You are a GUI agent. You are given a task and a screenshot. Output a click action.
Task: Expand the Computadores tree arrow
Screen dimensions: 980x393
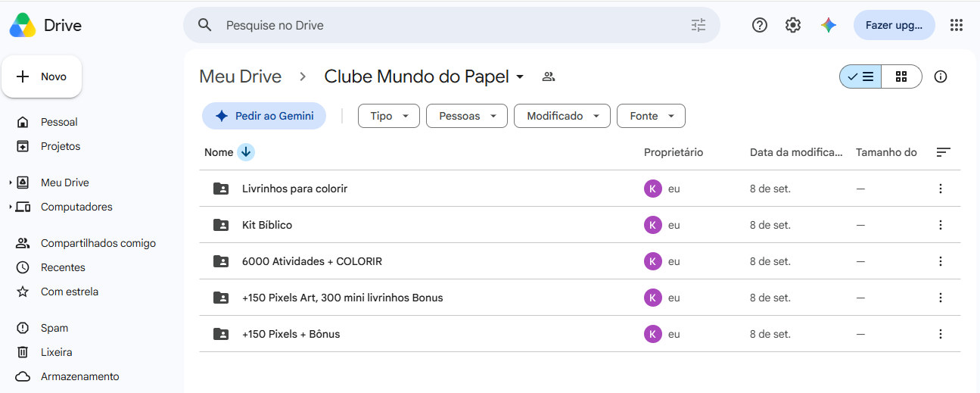(11, 207)
